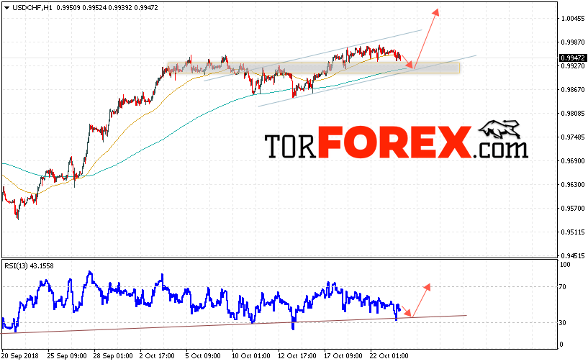This screenshot has height=364, width=588.
Task: Click the 0.99270 price axis label
Action: 573,65
